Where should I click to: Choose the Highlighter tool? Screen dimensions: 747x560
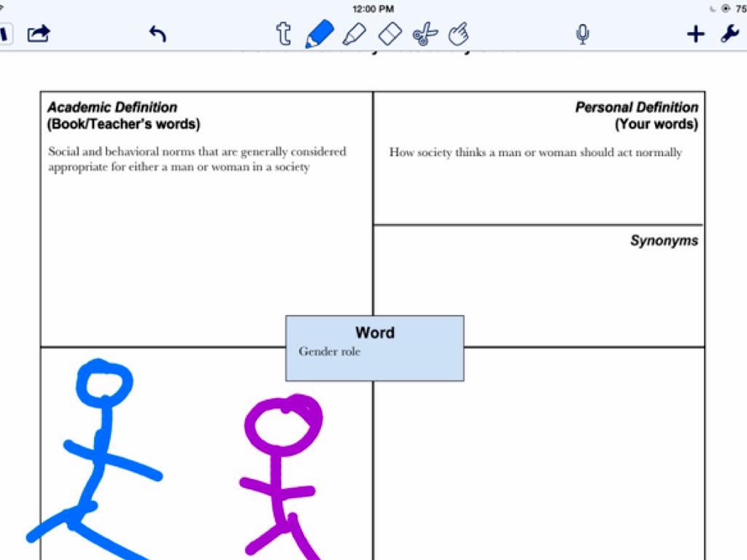click(354, 34)
